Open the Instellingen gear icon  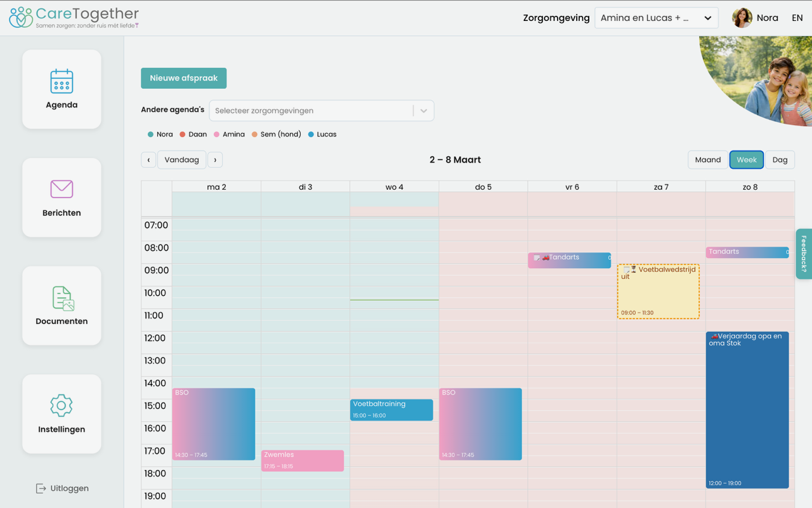62,405
